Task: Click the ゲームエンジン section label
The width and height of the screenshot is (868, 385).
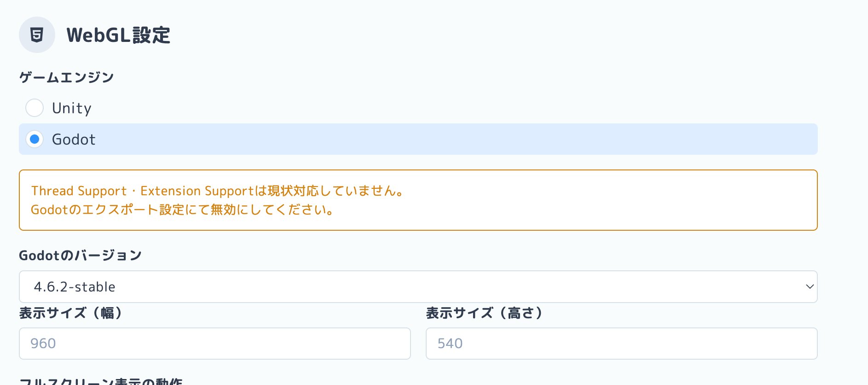Action: (66, 77)
